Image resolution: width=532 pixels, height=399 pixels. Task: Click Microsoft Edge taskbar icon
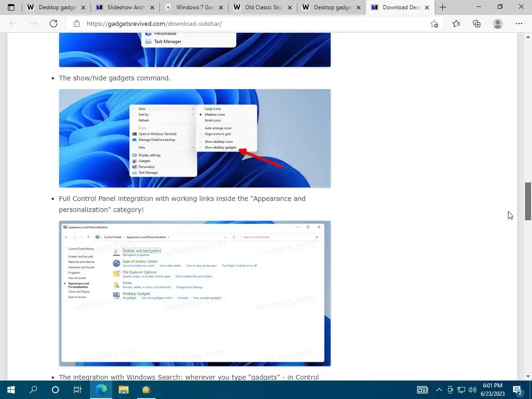(101, 389)
